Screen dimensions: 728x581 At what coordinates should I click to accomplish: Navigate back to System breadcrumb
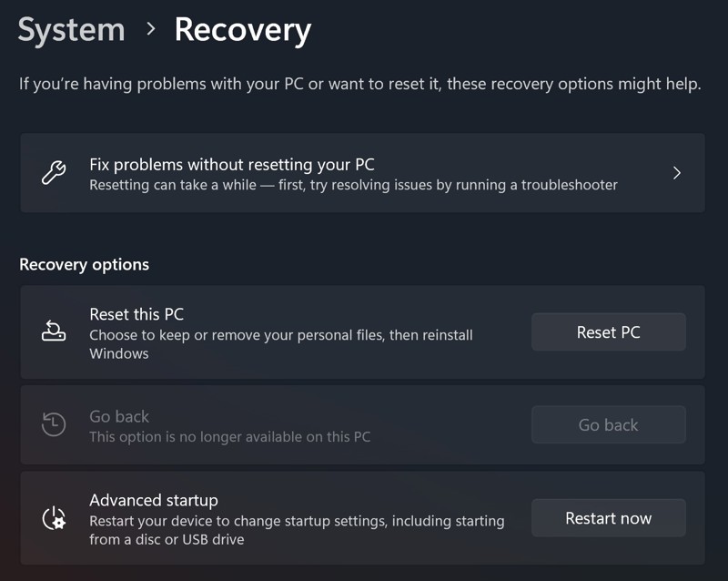(71, 29)
